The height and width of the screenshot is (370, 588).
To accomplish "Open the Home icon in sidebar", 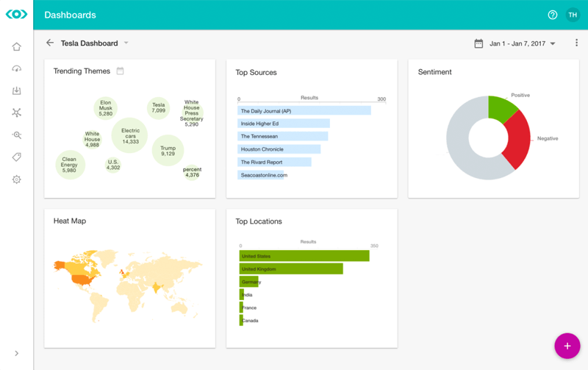I will [x=16, y=46].
